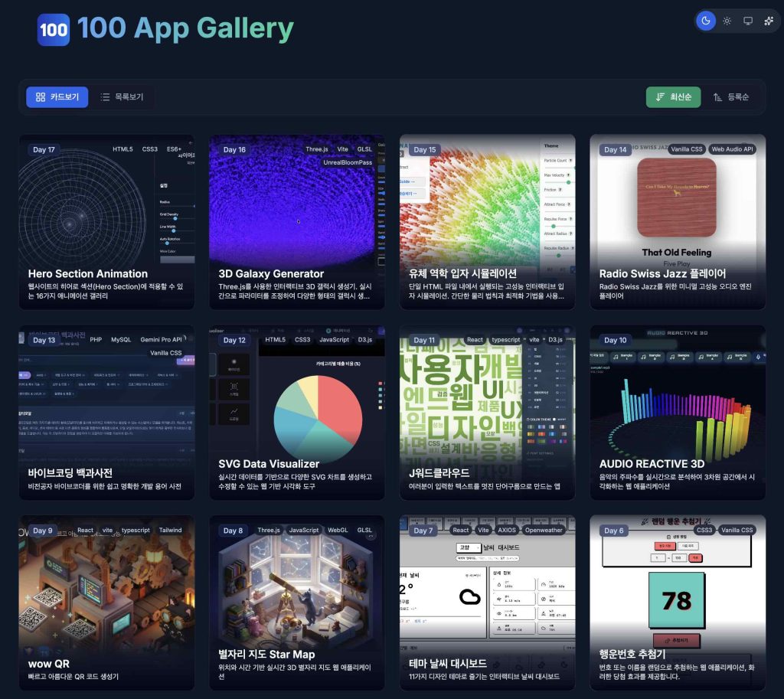Switch to 목록보기 list view
784x699 pixels.
click(122, 97)
